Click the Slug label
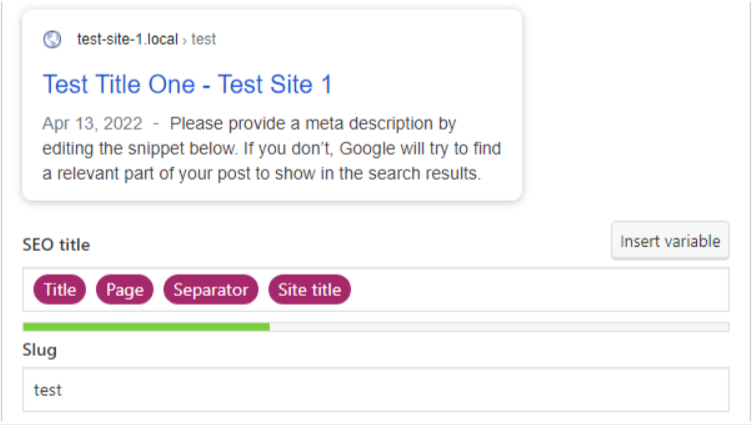752x425 pixels. (x=39, y=350)
